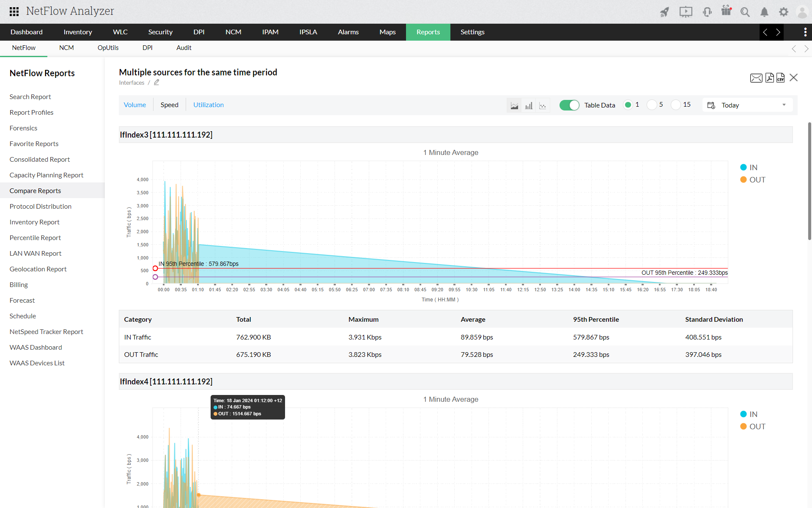Open Percentile Report in sidebar
The image size is (812, 508).
[x=35, y=238]
